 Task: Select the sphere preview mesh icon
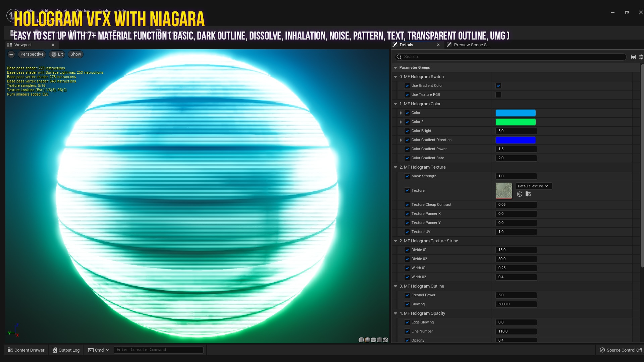click(x=367, y=340)
